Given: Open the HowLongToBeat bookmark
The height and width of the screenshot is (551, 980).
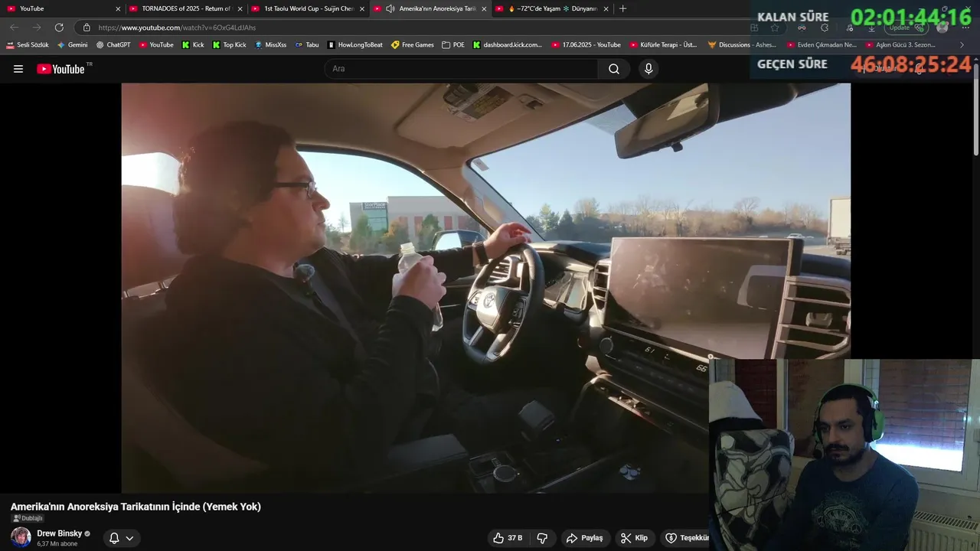Looking at the screenshot, I should tap(355, 44).
